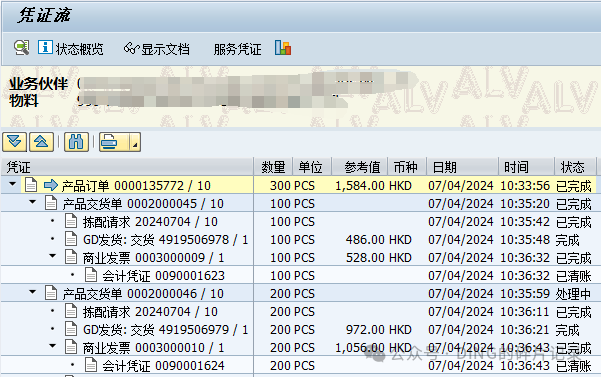The height and width of the screenshot is (377, 601).
Task: Open 状态概览 status overview
Action: pos(71,49)
